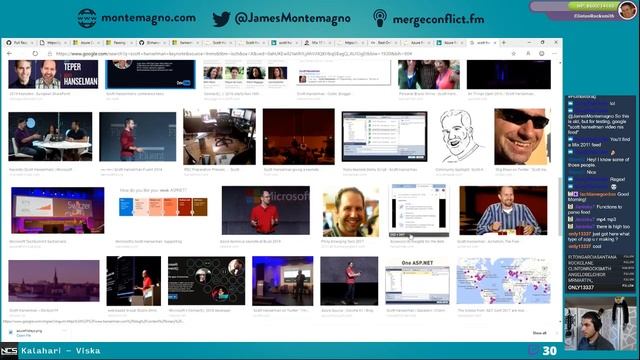Open speaker at podium with code image

point(134,281)
